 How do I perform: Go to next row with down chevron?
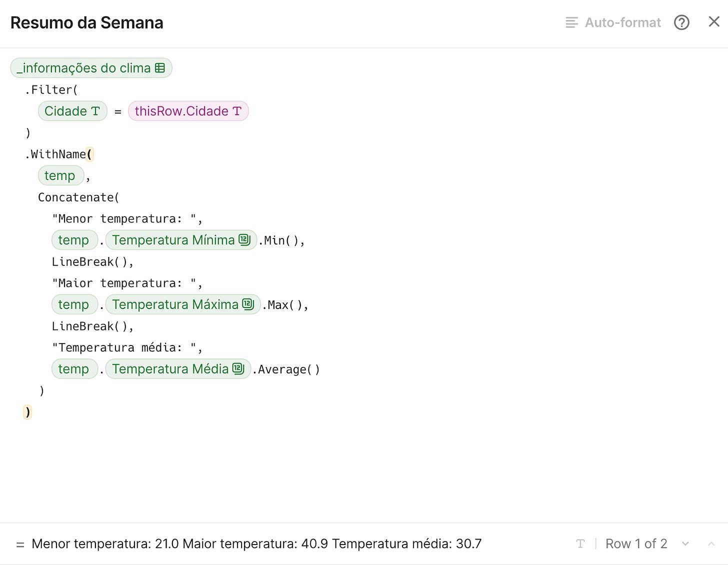pyautogui.click(x=685, y=543)
